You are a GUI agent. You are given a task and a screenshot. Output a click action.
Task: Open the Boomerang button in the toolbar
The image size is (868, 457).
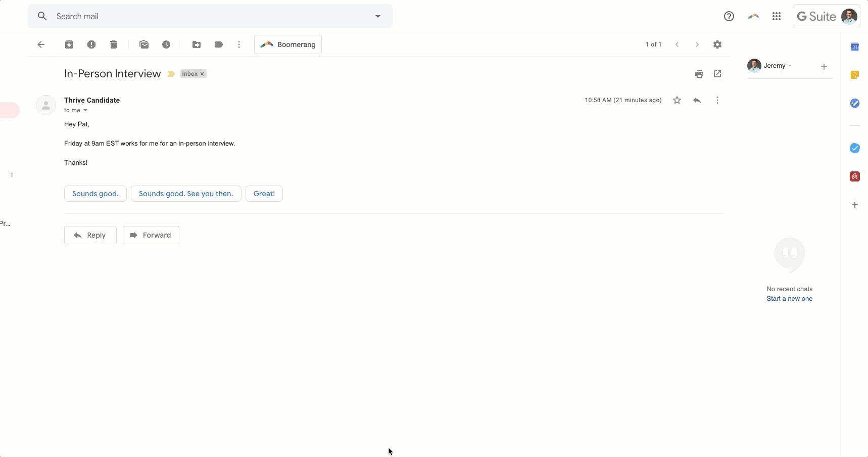pos(288,44)
